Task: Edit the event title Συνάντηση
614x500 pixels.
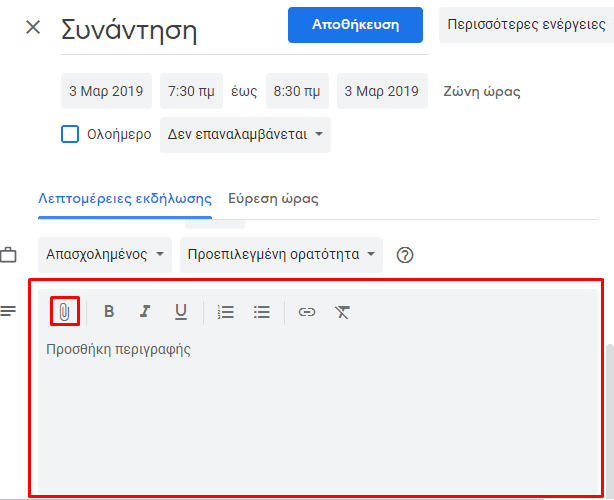Action: 245,31
